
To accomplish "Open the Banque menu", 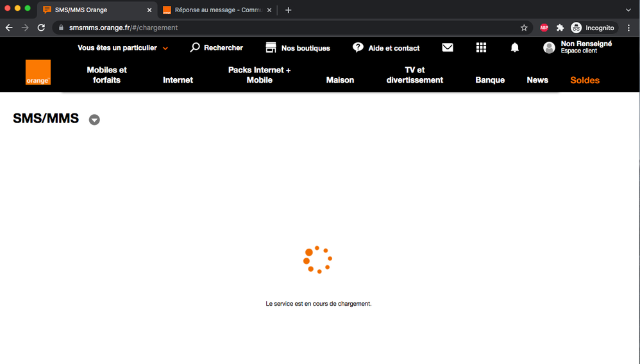I will pos(490,80).
